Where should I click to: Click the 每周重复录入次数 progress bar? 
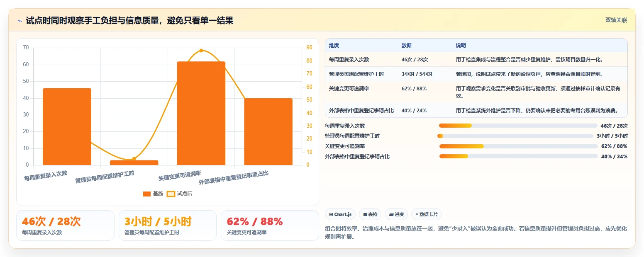(x=518, y=126)
